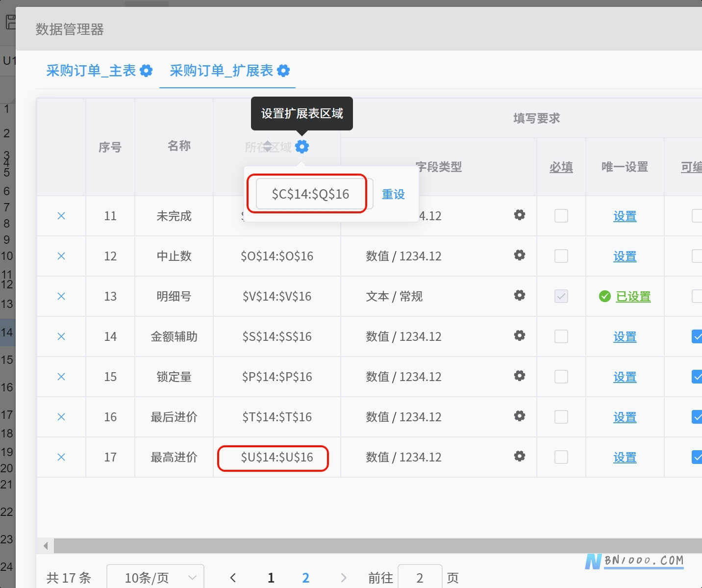This screenshot has height=588, width=702.
Task: Delete row 16 最后进价 with X icon
Action: [61, 417]
